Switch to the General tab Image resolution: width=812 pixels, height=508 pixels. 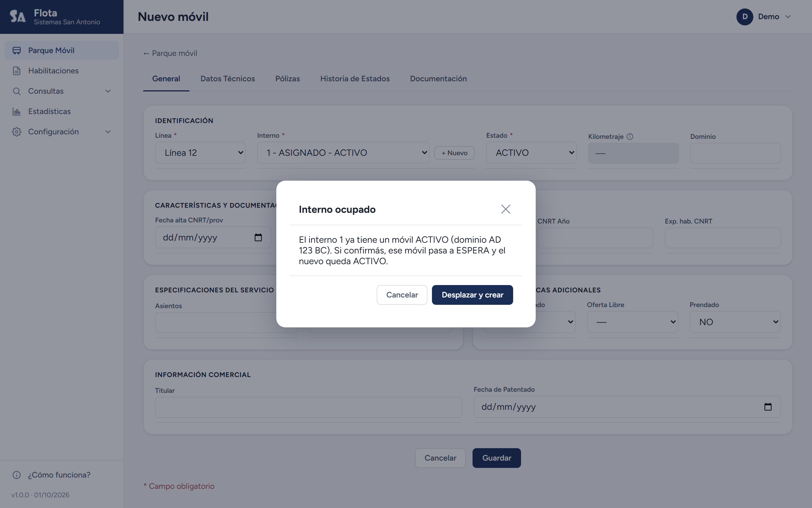pyautogui.click(x=166, y=79)
